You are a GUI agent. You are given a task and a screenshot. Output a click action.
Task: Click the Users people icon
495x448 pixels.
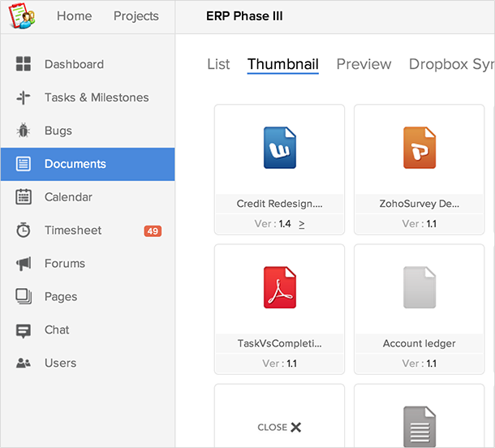(24, 363)
